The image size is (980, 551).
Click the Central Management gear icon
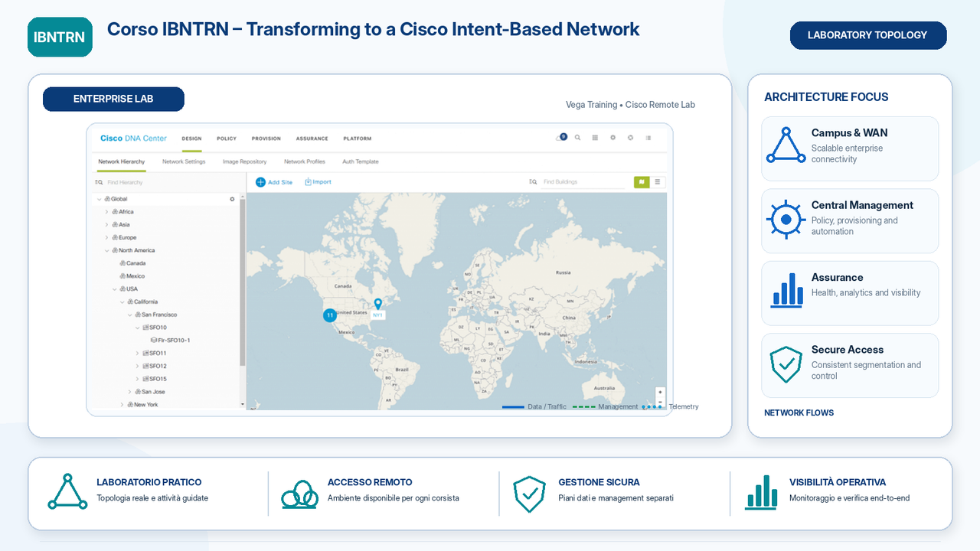(x=786, y=220)
